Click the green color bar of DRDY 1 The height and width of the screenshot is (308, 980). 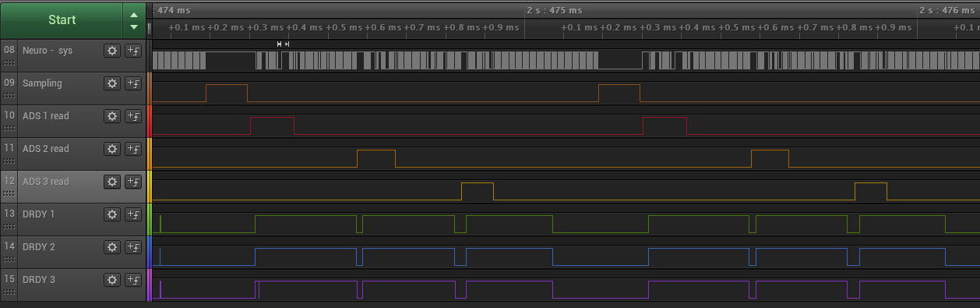click(x=149, y=219)
